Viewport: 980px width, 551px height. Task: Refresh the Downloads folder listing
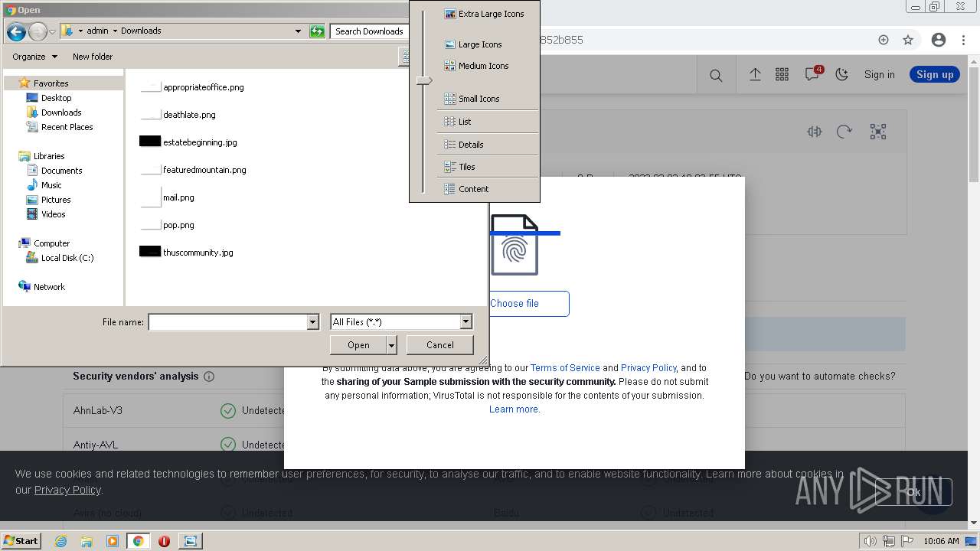(317, 31)
